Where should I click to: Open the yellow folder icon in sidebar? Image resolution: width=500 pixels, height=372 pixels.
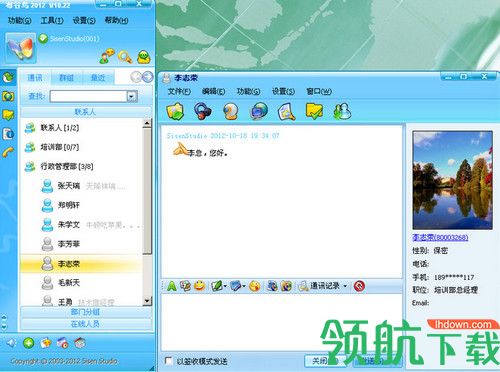pos(8,115)
